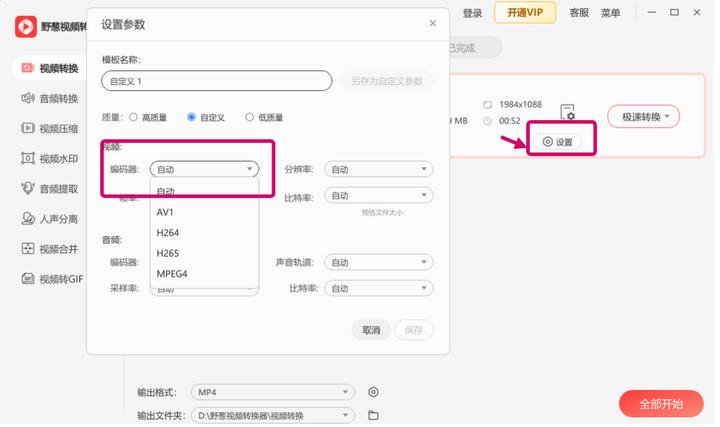720x427 pixels.
Task: Choose 自动 from encoder list
Action: point(204,191)
